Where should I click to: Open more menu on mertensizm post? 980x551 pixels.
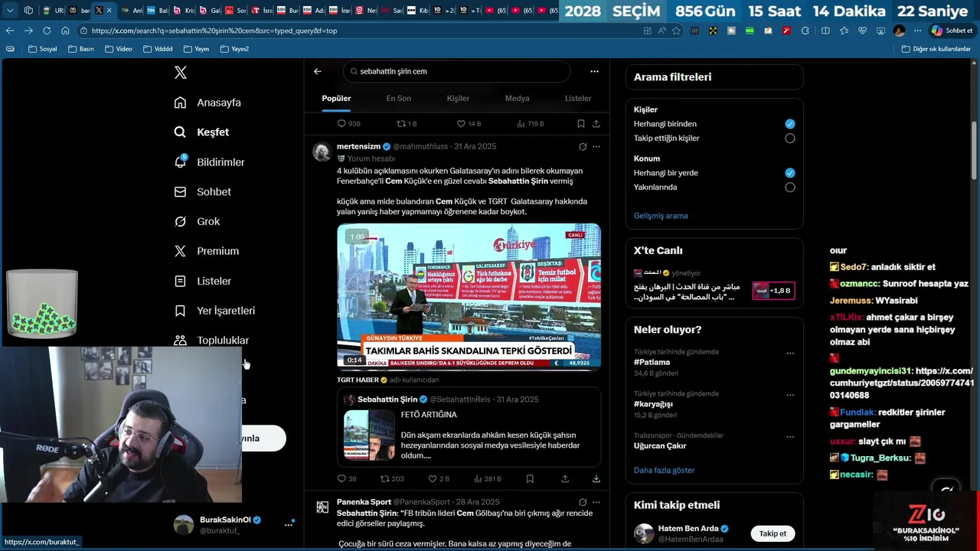pyautogui.click(x=596, y=146)
